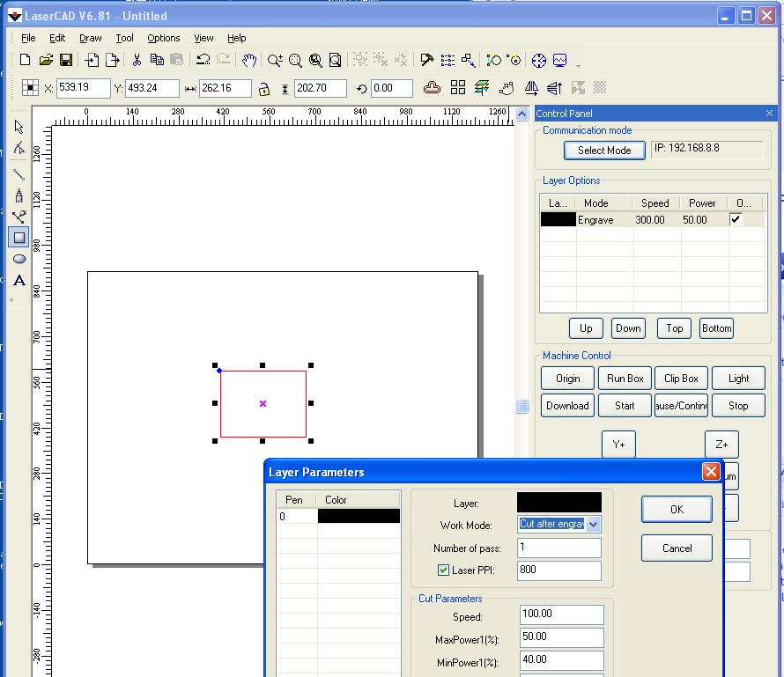This screenshot has width=784, height=677.
Task: Click the cut Speed input field
Action: coord(561,614)
